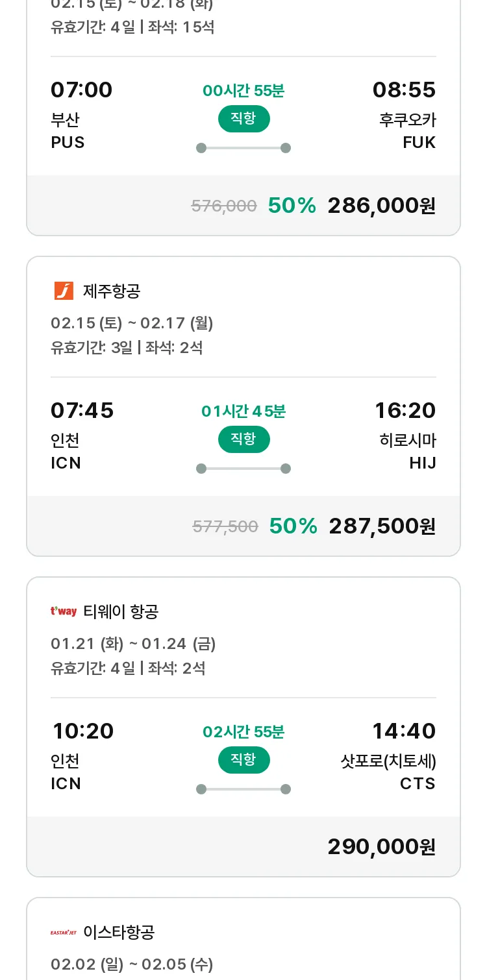Open the 이스타항공 airline name
The width and height of the screenshot is (487, 980).
click(119, 933)
